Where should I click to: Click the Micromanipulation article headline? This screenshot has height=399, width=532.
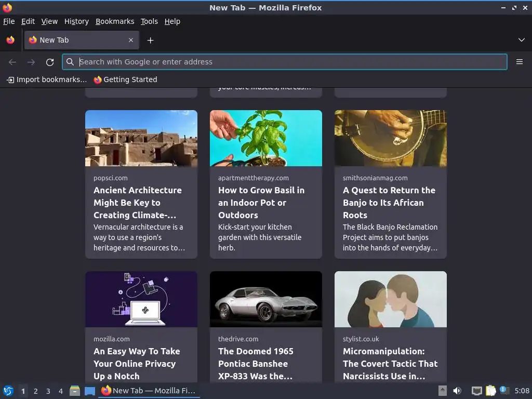[390, 364]
